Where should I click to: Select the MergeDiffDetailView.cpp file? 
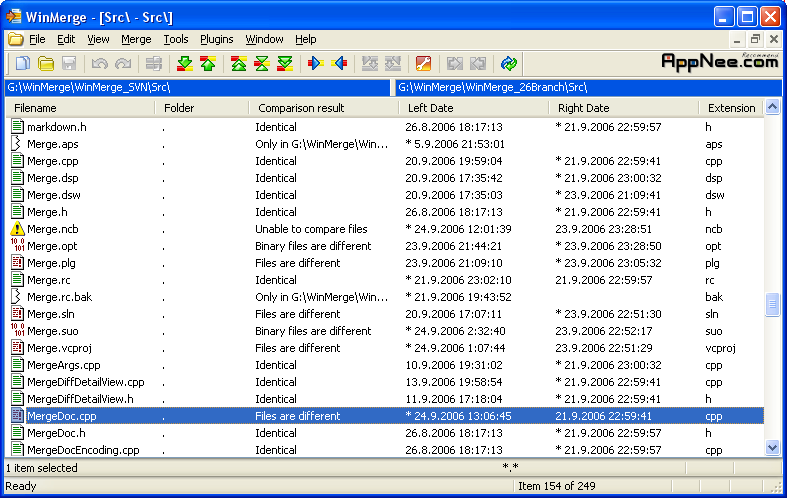[86, 382]
